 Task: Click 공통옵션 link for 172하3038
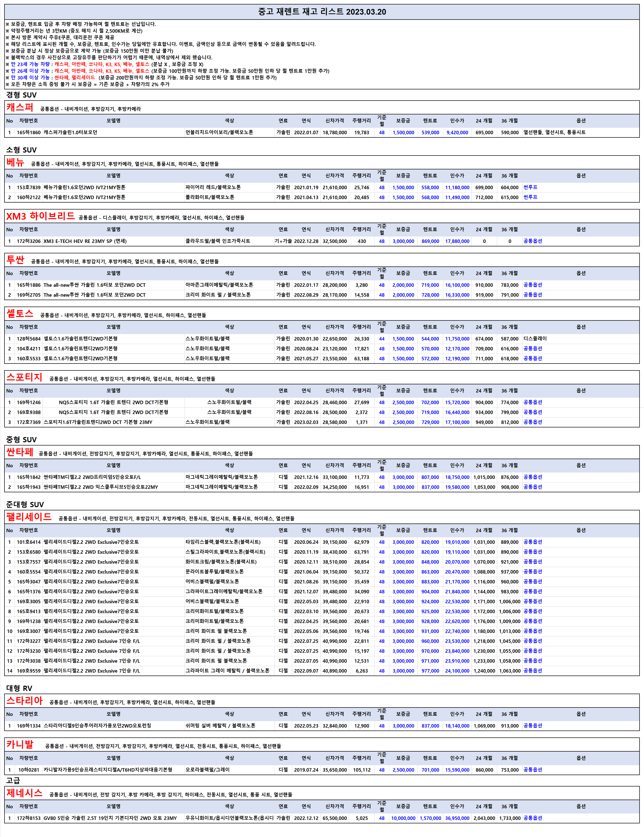coord(533,661)
